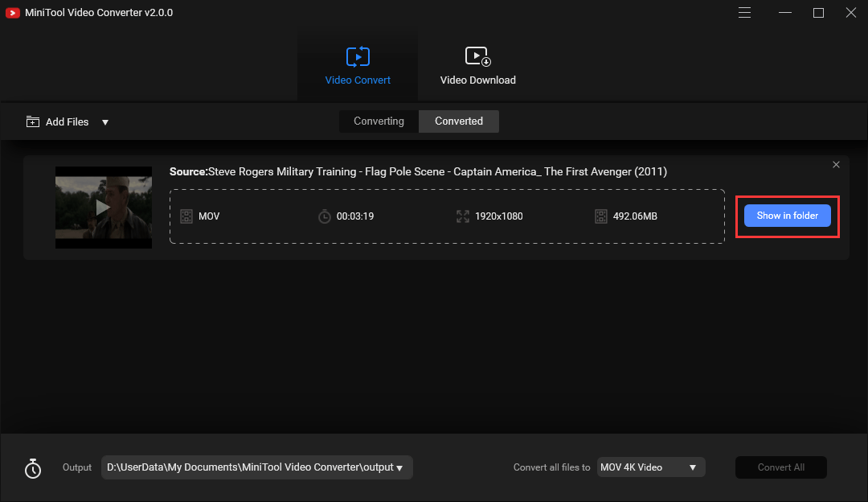Click the 00:03:19 duration text
The width and height of the screenshot is (868, 502).
pyautogui.click(x=355, y=216)
